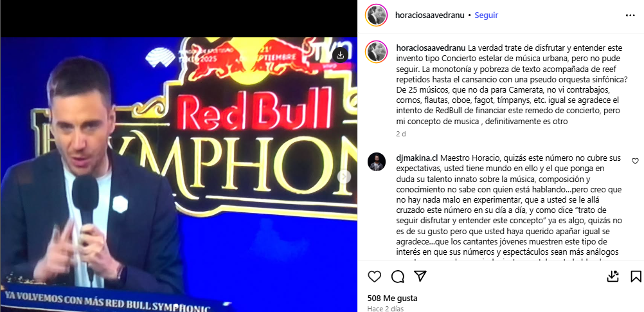
Task: View the 508 Me gusta likes list
Action: click(x=386, y=298)
